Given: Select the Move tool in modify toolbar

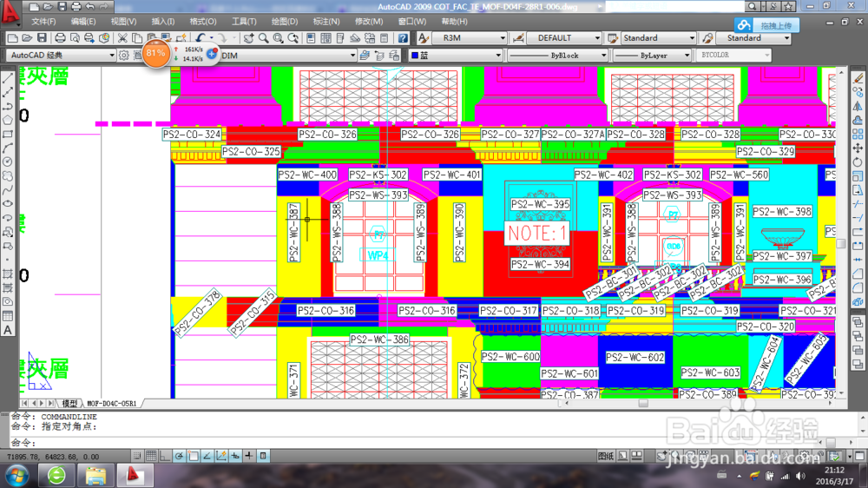Looking at the screenshot, I should point(858,148).
